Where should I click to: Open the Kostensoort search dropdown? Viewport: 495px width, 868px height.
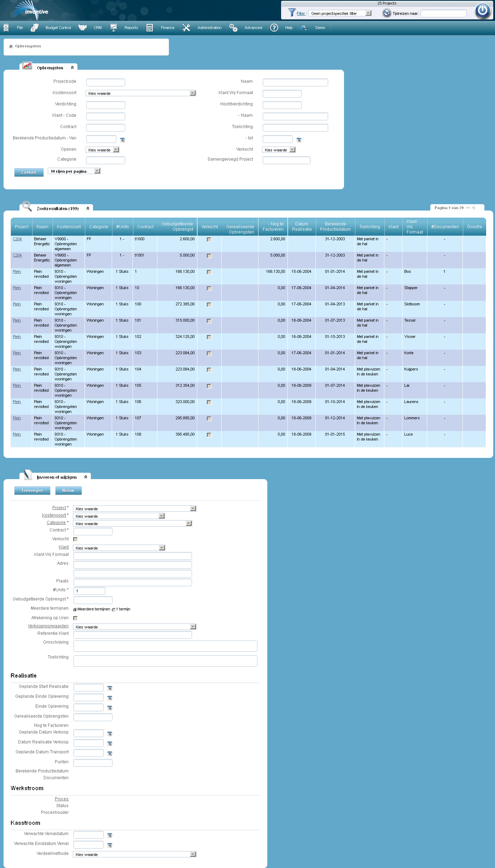click(141, 93)
